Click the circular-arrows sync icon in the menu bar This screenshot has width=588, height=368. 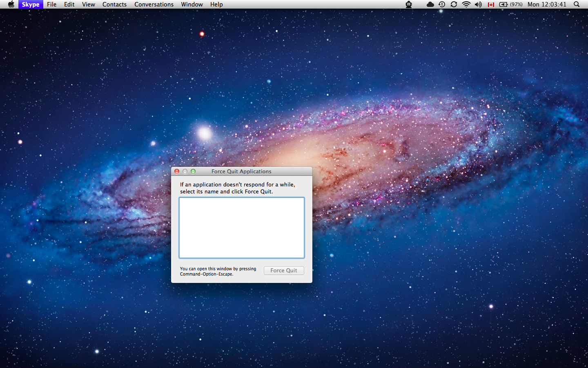(x=454, y=4)
